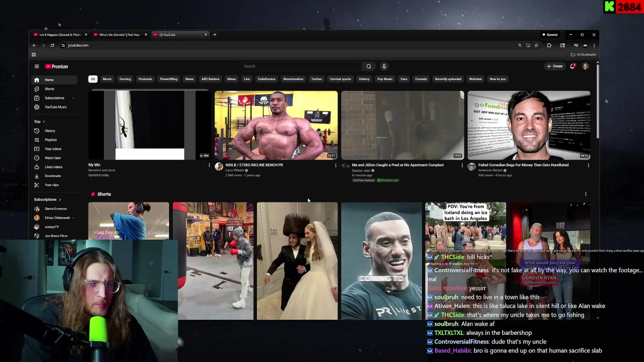The width and height of the screenshot is (644, 362).
Task: Open the YouTube guide hamburger menu
Action: (x=36, y=66)
